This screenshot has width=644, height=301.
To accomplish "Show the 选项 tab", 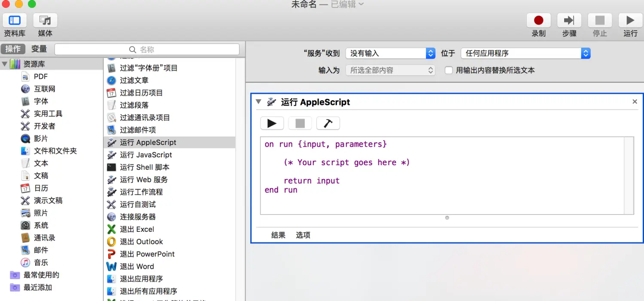I will coord(303,235).
